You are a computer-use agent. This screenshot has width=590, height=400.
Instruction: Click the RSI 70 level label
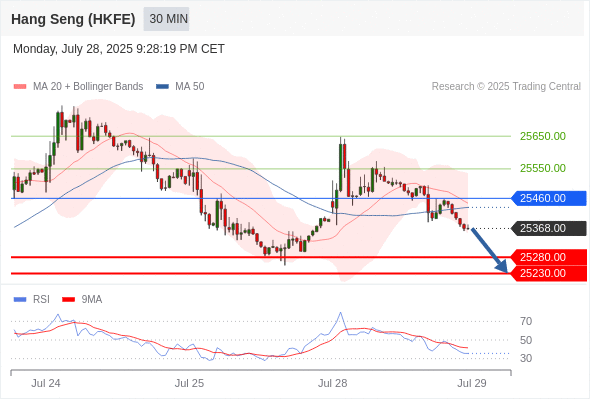(526, 321)
